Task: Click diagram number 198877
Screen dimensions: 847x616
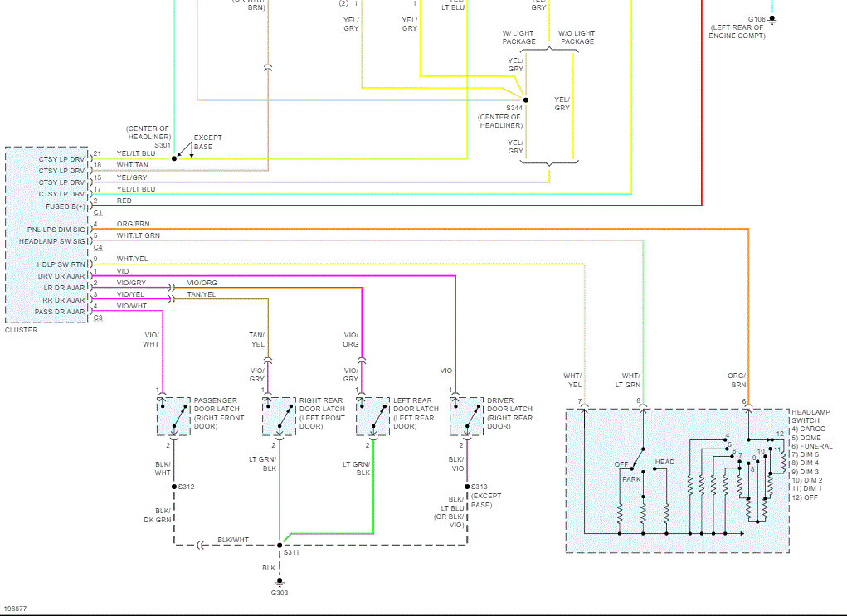Action: pos(15,609)
